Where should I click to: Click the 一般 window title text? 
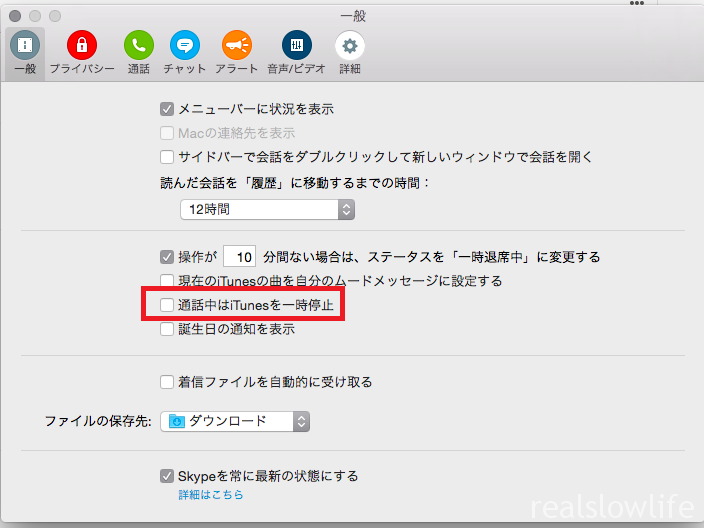tap(353, 16)
